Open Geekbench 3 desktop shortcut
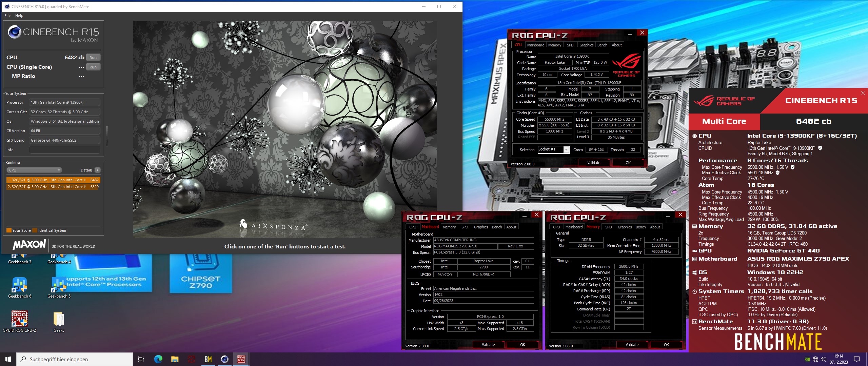The height and width of the screenshot is (366, 868). (x=19, y=259)
